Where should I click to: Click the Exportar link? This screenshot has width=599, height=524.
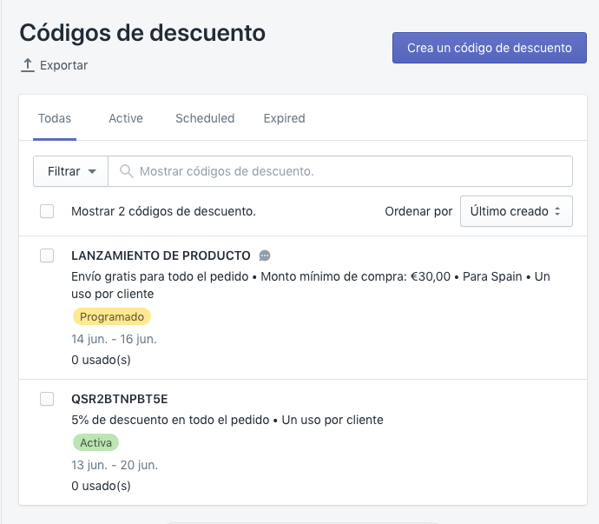tap(64, 65)
